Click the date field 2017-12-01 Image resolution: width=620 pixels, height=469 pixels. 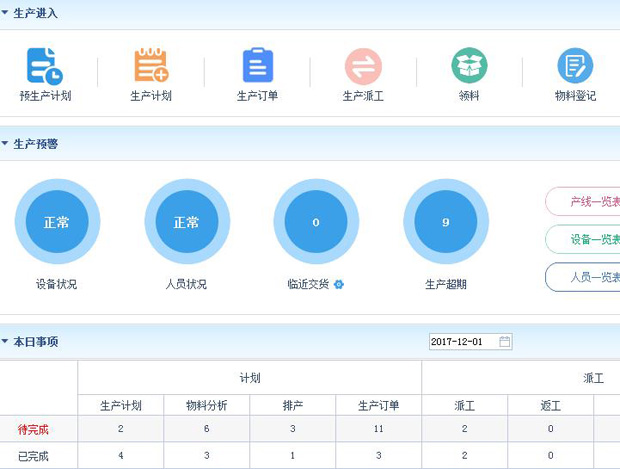(462, 342)
